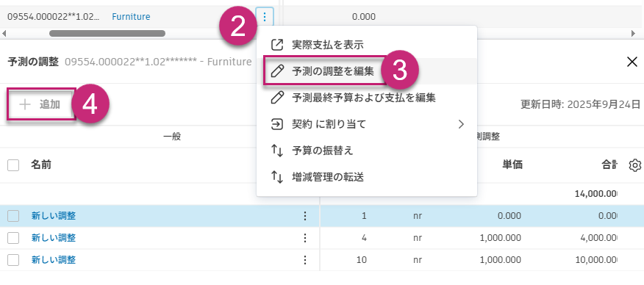Select 契約 に割り当て menu item

click(366, 124)
